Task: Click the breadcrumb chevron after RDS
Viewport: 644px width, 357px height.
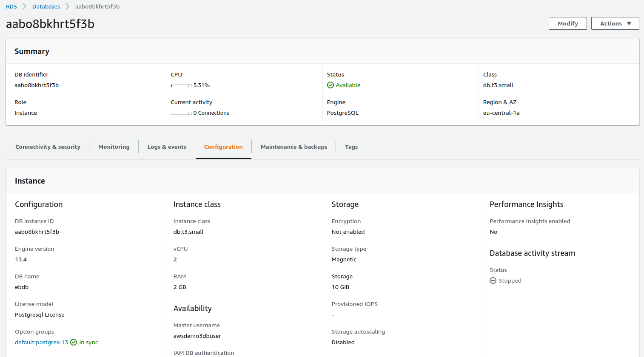Action: [25, 6]
